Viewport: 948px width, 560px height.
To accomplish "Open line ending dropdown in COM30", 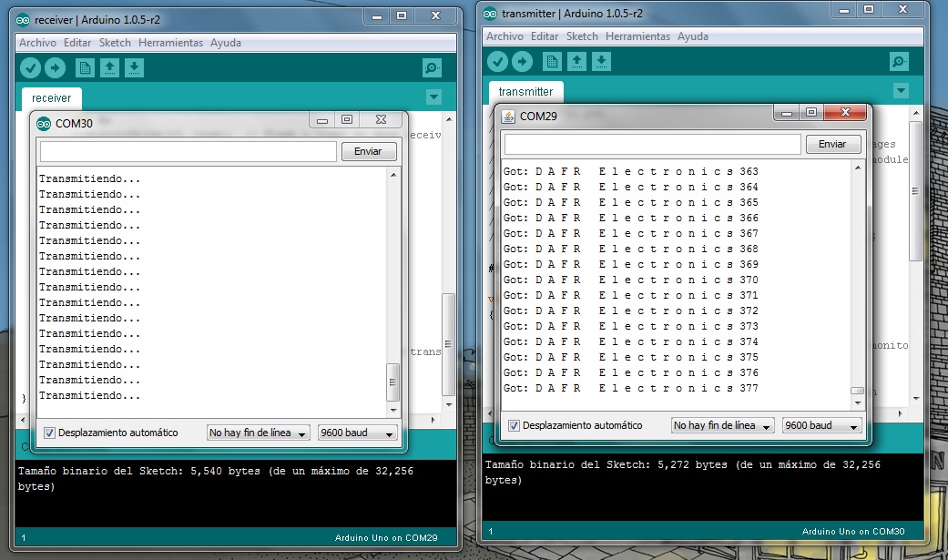I will (x=258, y=433).
